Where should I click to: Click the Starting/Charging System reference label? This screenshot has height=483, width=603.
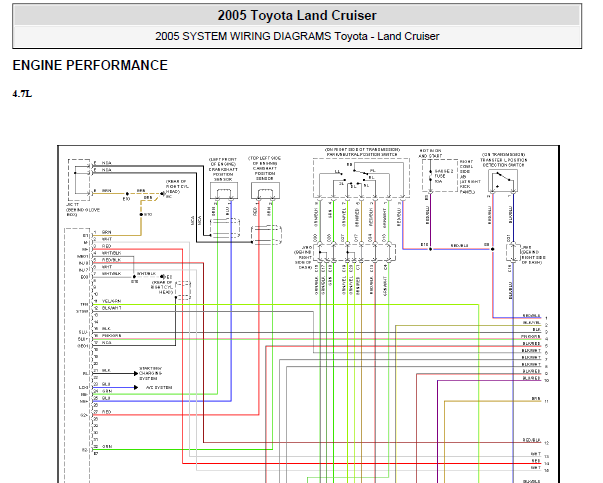pos(150,373)
